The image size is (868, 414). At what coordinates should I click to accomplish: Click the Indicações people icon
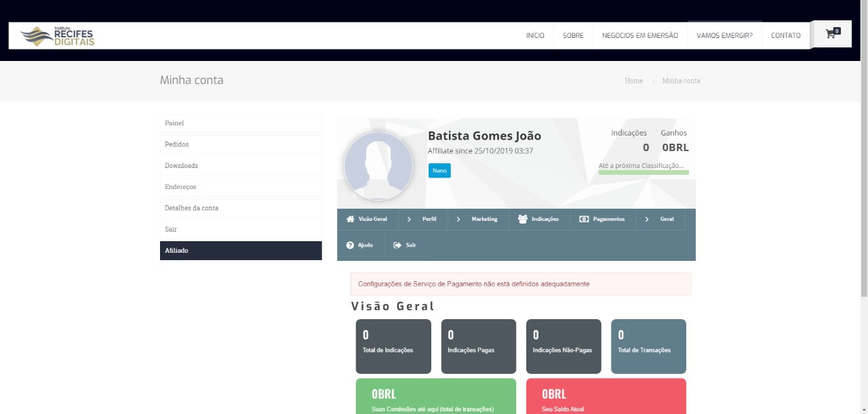pos(523,220)
